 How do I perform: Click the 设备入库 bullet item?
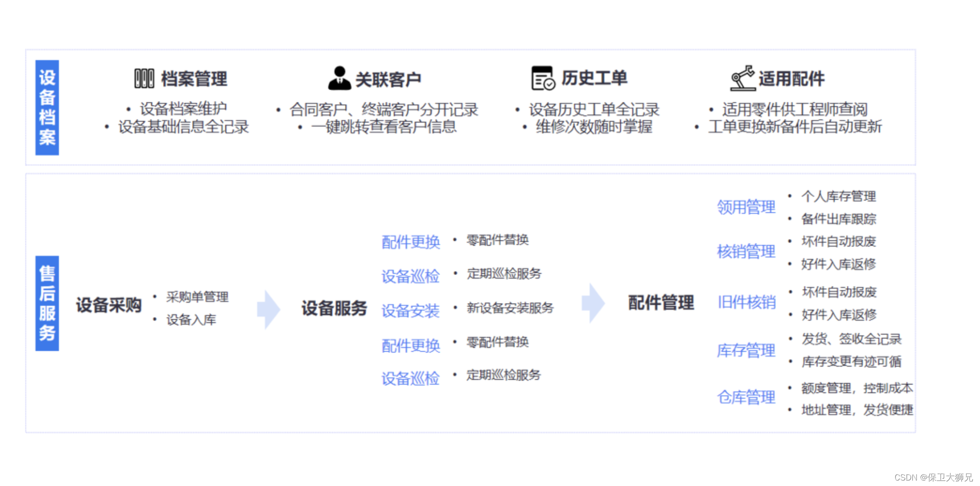click(191, 320)
